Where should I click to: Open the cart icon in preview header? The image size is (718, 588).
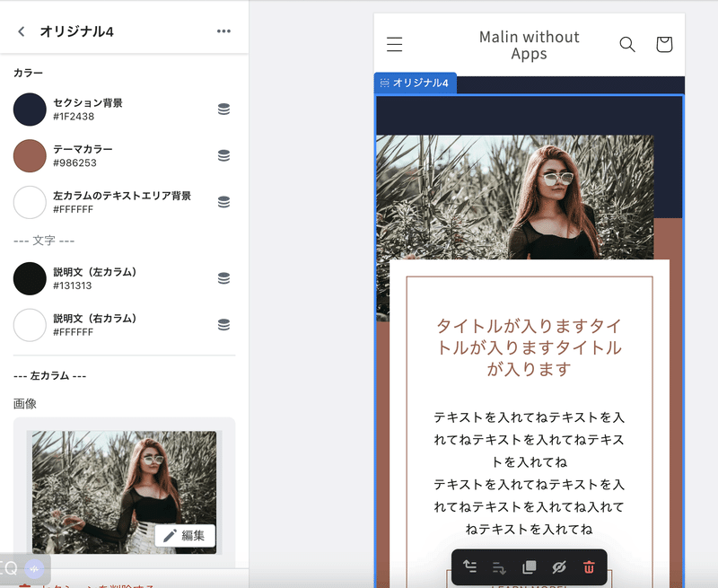[x=664, y=44]
